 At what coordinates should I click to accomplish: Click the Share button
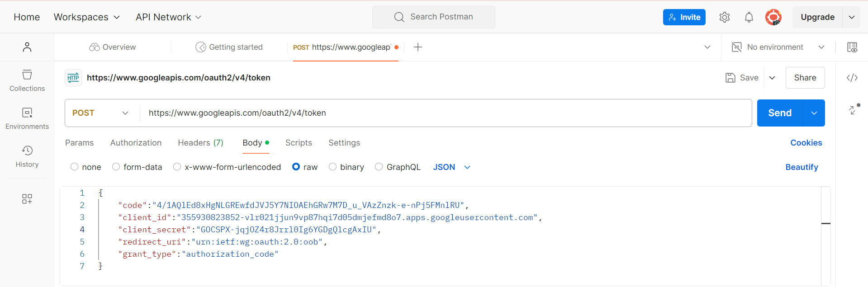pos(805,78)
